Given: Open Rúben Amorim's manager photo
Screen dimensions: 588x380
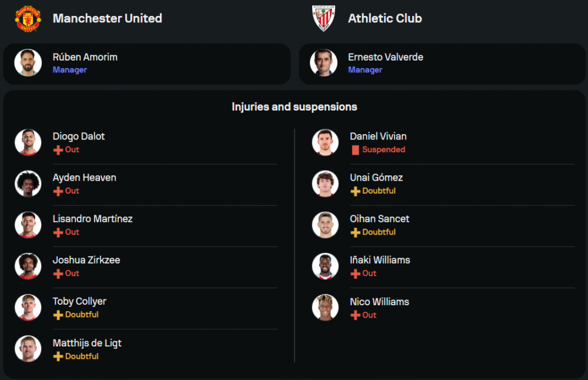Looking at the screenshot, I should tap(28, 62).
